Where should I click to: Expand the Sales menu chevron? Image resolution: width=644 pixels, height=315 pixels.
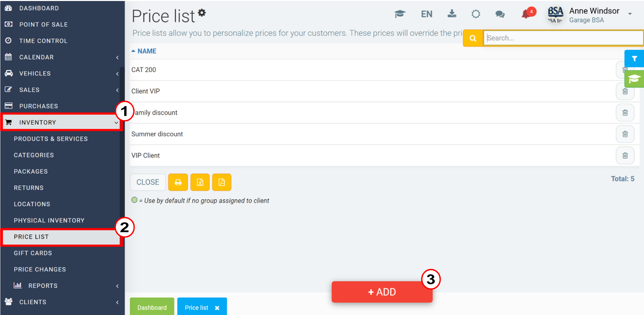tap(117, 90)
